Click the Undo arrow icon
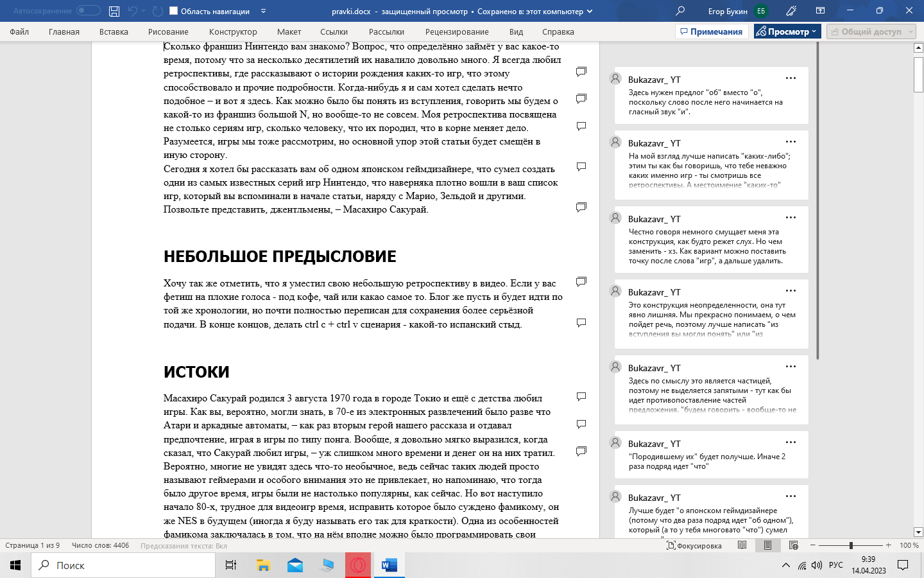This screenshot has width=924, height=578. click(133, 11)
